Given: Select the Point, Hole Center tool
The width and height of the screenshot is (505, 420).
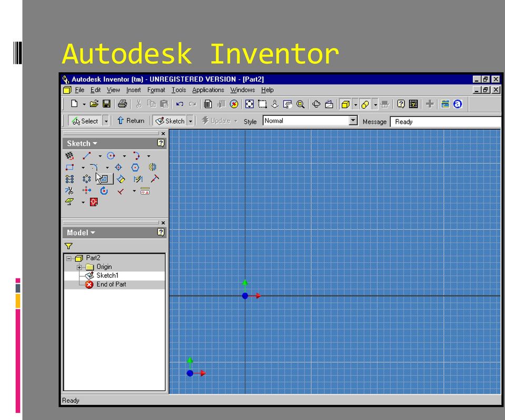Looking at the screenshot, I should point(118,167).
